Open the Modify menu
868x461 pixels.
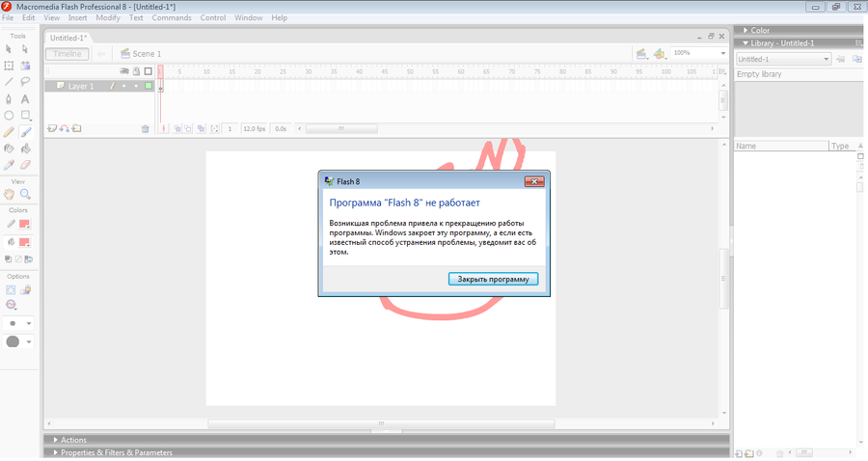click(x=108, y=17)
